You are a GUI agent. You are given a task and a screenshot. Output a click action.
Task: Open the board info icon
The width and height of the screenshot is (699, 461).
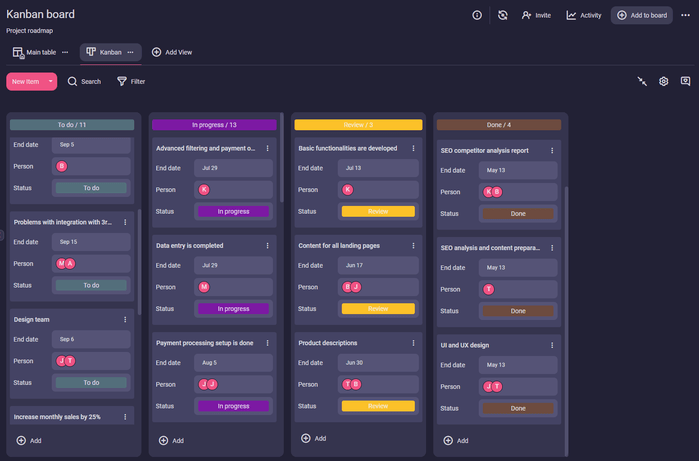coord(477,15)
